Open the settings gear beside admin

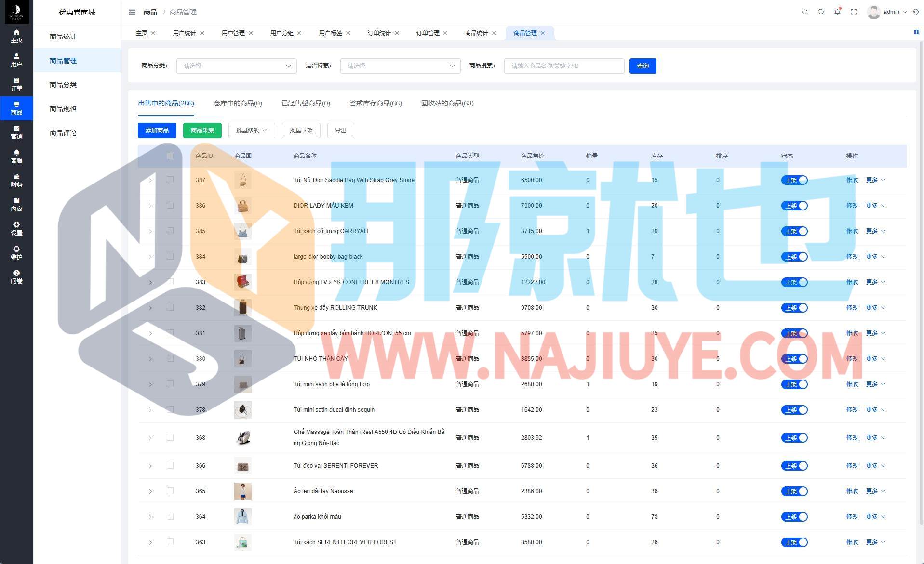[916, 12]
